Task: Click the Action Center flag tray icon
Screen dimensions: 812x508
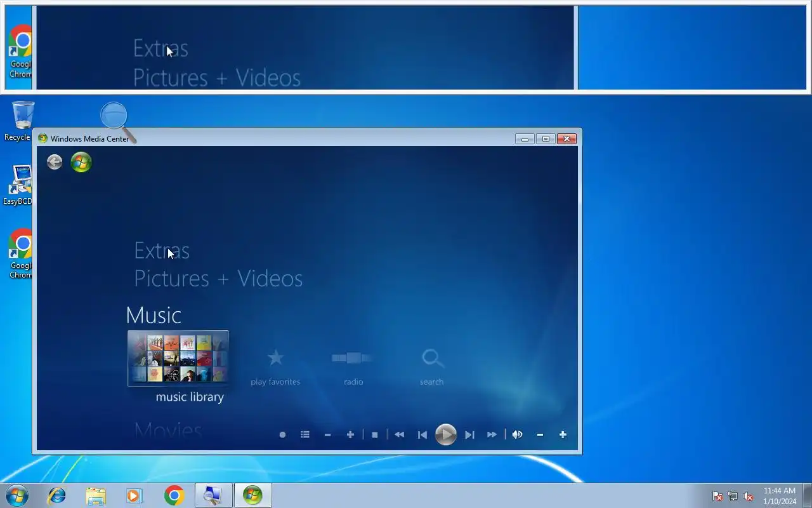Action: tap(717, 496)
